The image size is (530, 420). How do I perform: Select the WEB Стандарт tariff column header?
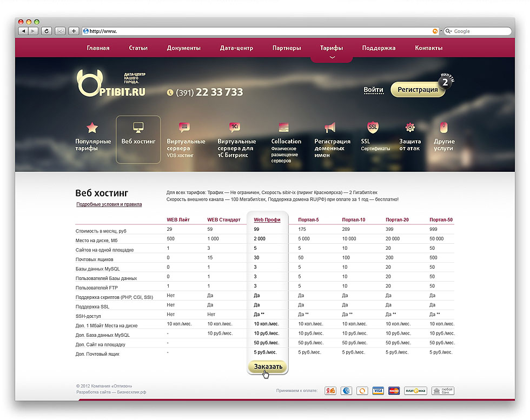point(224,219)
